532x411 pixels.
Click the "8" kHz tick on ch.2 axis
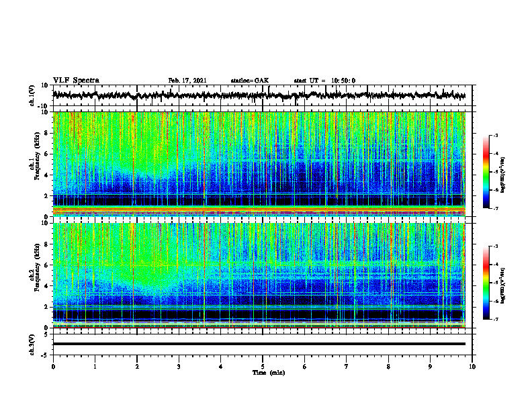(x=46, y=244)
